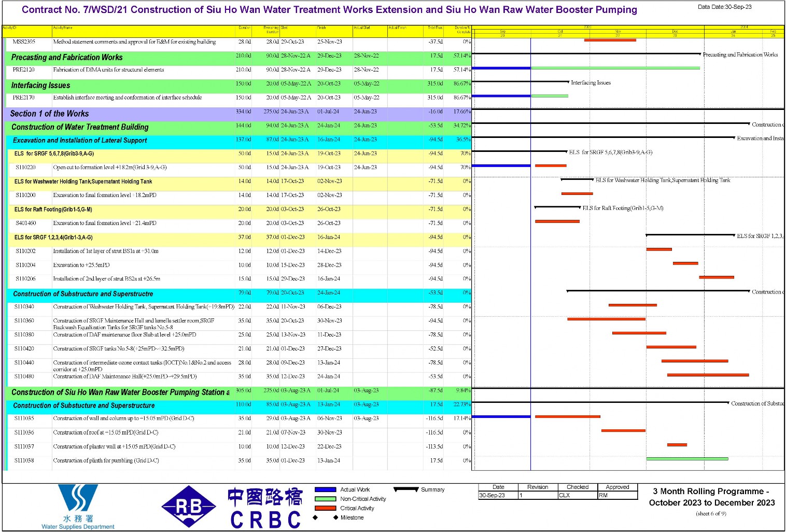
Task: Click the red Gantt bar for S110206 strut installation
Action: 717,277
